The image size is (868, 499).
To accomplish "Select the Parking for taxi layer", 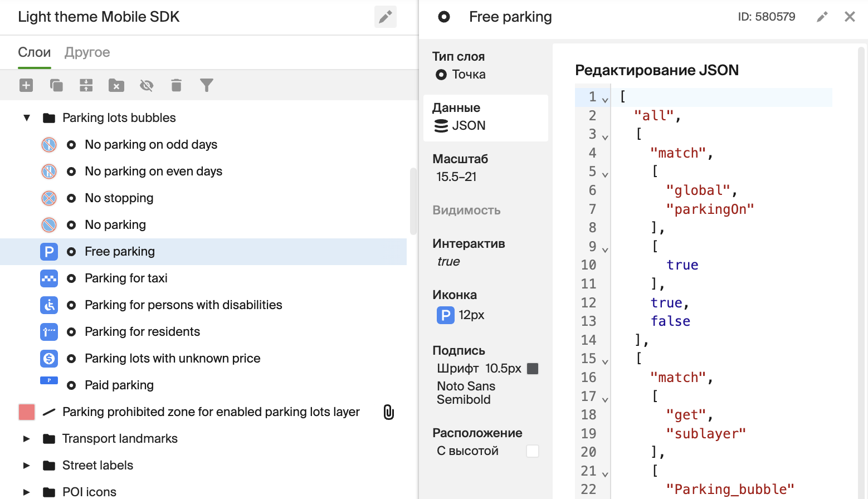I will pyautogui.click(x=203, y=278).
